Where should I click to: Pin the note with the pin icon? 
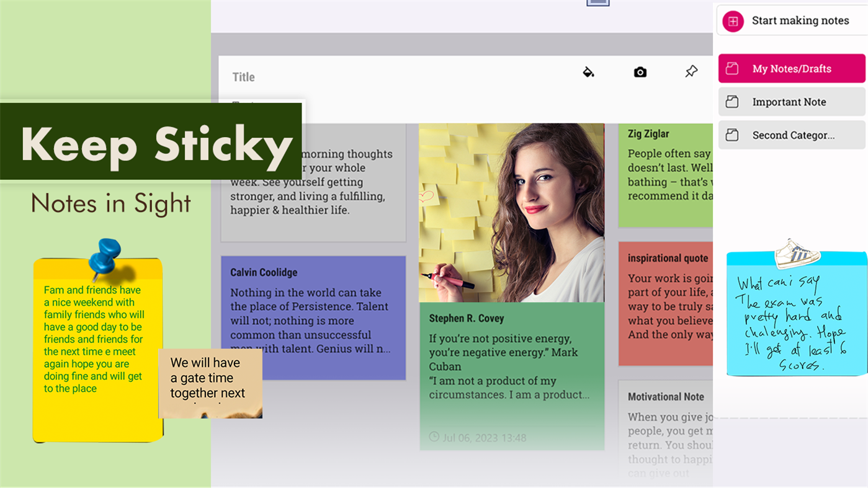(x=690, y=71)
